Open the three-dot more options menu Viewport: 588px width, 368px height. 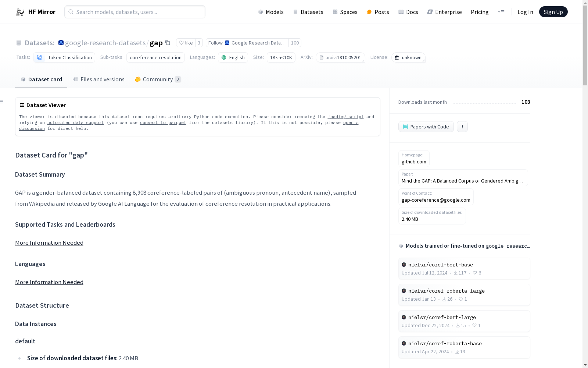point(462,127)
